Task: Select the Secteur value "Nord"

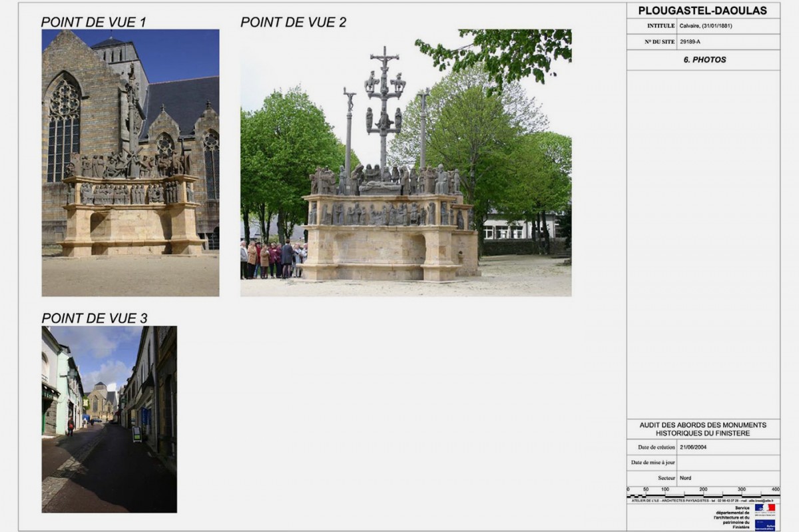Action: tap(686, 478)
